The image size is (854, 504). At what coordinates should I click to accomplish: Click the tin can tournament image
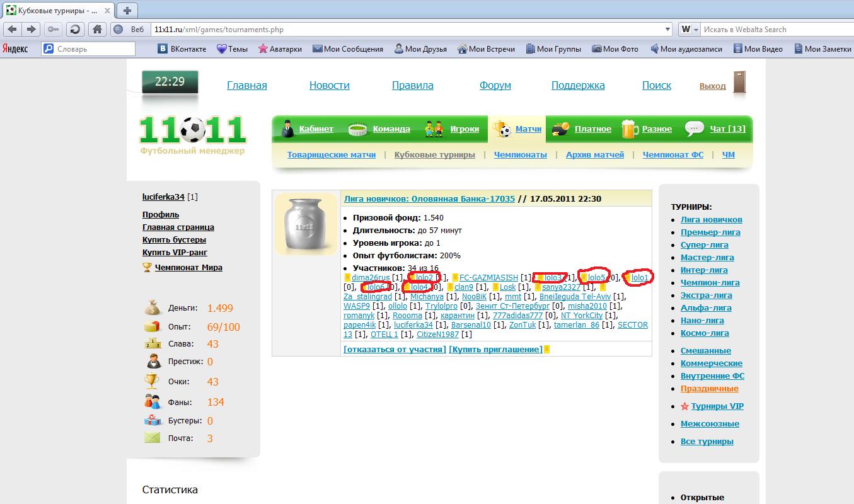click(x=306, y=224)
